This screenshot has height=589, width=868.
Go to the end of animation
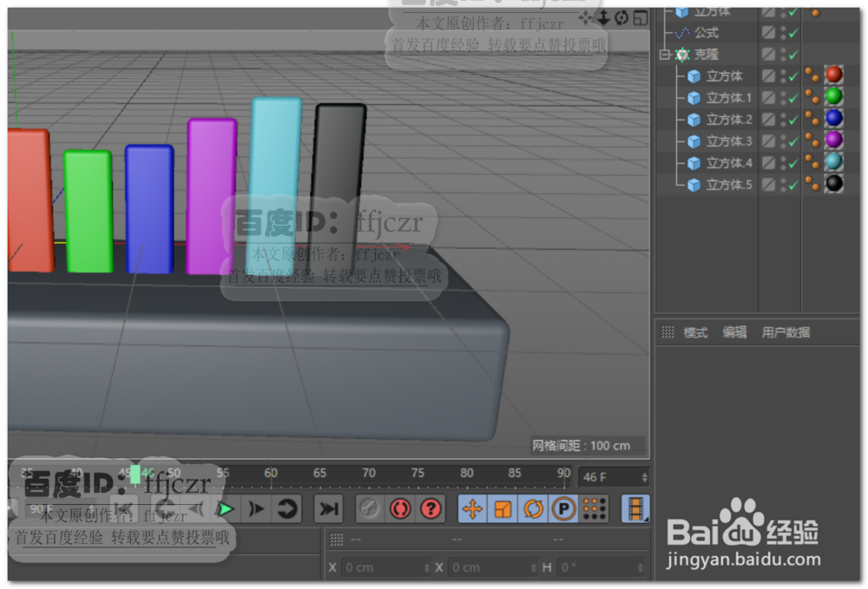[x=328, y=509]
